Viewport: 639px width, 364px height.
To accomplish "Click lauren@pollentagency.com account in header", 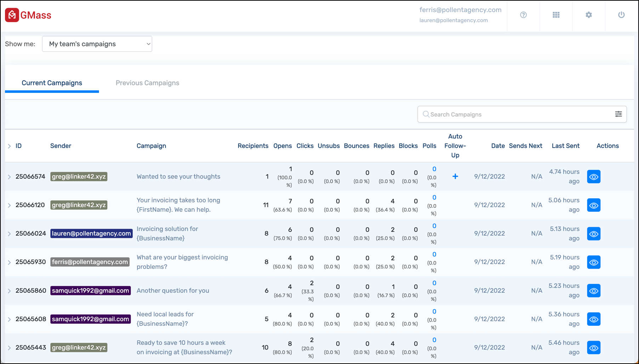I will pos(453,21).
